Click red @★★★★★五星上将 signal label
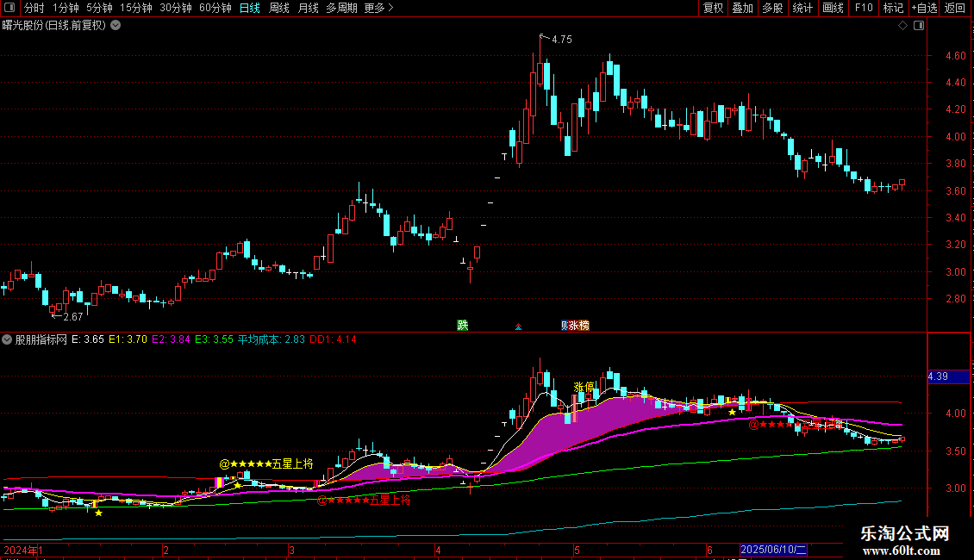The height and width of the screenshot is (560, 974). (x=364, y=500)
